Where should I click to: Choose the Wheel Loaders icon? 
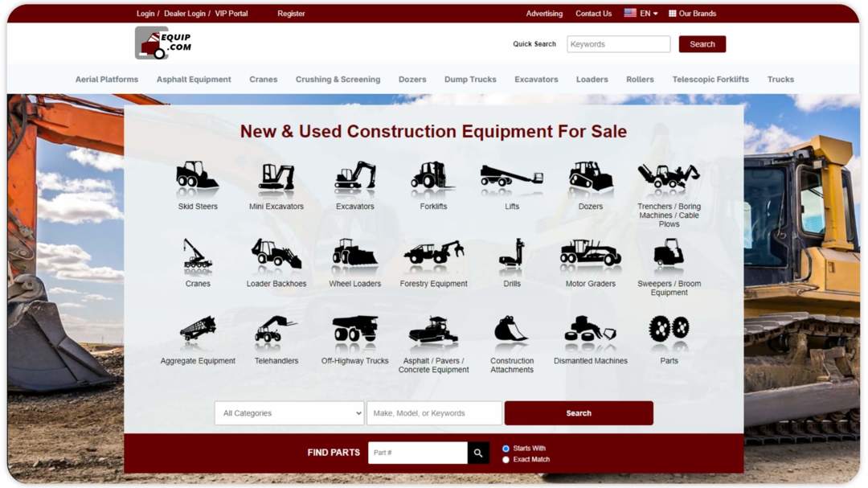[x=355, y=252]
